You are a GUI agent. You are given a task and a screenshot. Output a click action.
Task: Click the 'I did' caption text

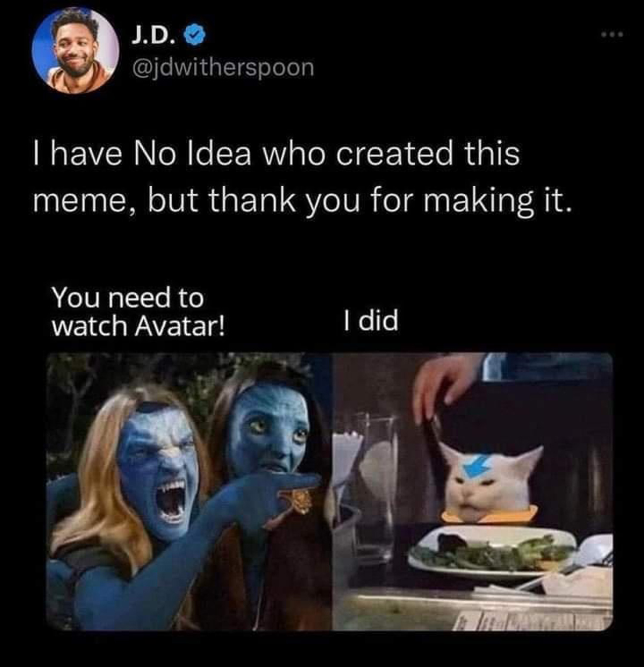370,321
